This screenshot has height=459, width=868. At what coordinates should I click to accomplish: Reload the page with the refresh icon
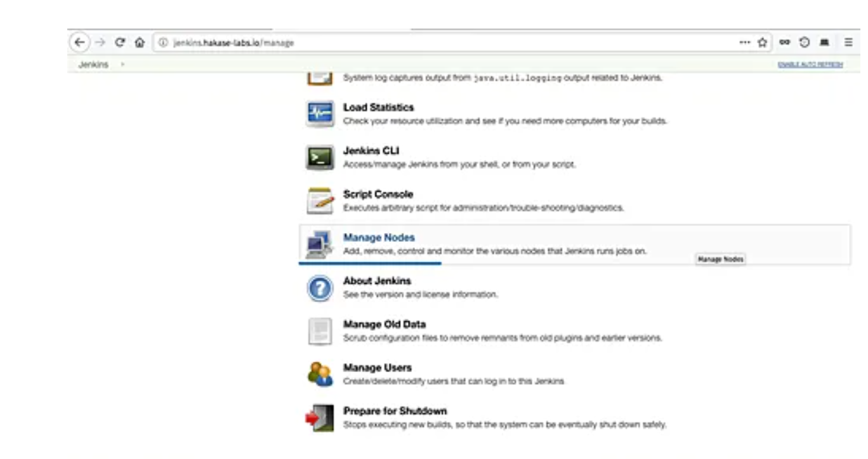click(120, 43)
